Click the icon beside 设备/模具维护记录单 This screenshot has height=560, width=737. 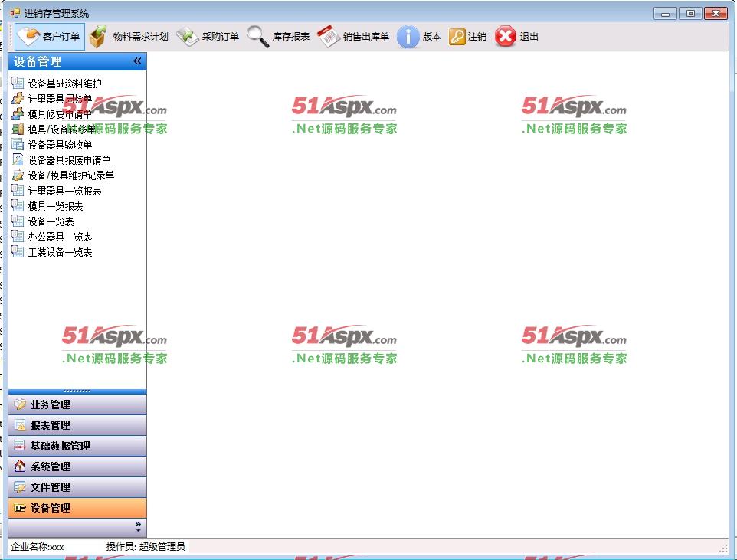point(18,175)
